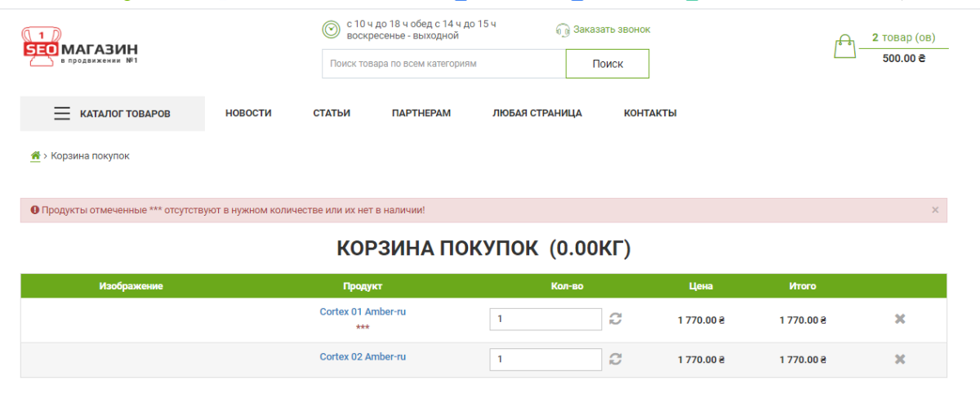This screenshot has height=412, width=980.
Task: Click the home icon in breadcrumbs
Action: click(36, 156)
